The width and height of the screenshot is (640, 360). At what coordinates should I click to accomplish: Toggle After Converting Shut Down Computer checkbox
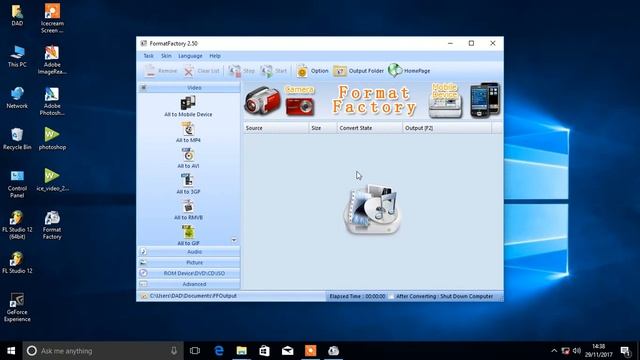coord(391,296)
